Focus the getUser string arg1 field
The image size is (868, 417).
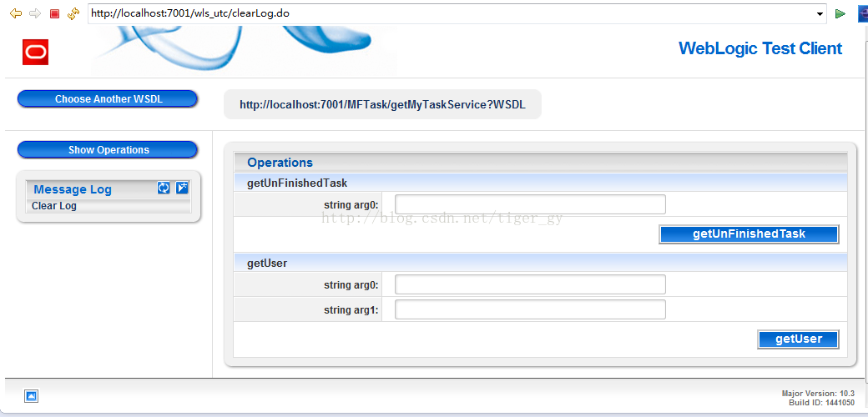530,309
